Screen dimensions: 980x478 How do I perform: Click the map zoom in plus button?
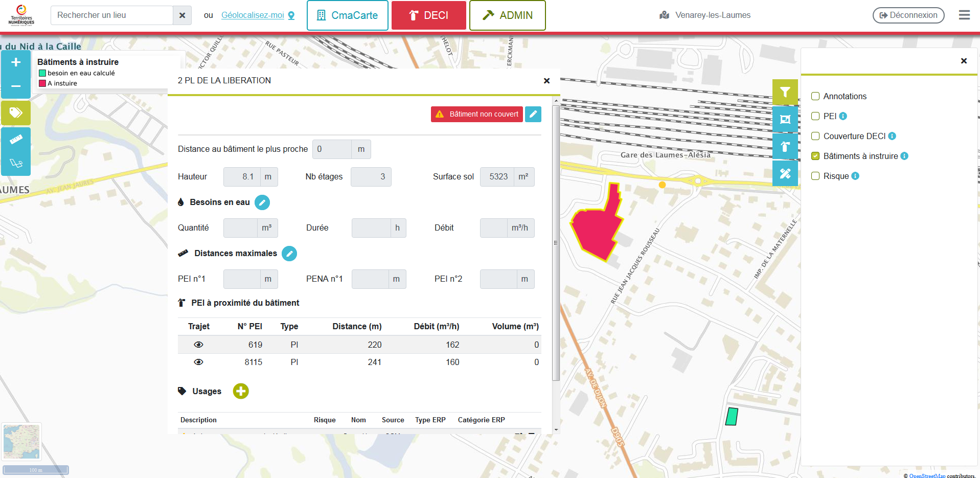[x=16, y=62]
